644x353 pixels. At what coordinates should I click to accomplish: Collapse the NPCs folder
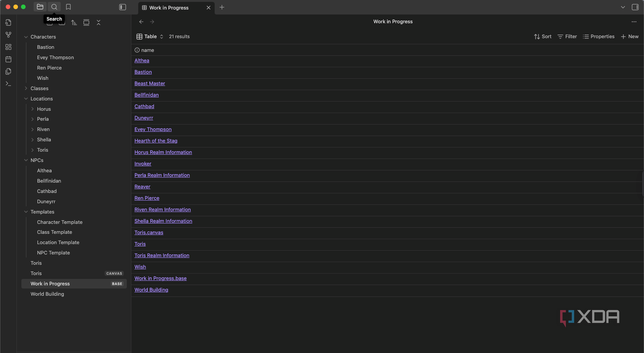coord(26,160)
